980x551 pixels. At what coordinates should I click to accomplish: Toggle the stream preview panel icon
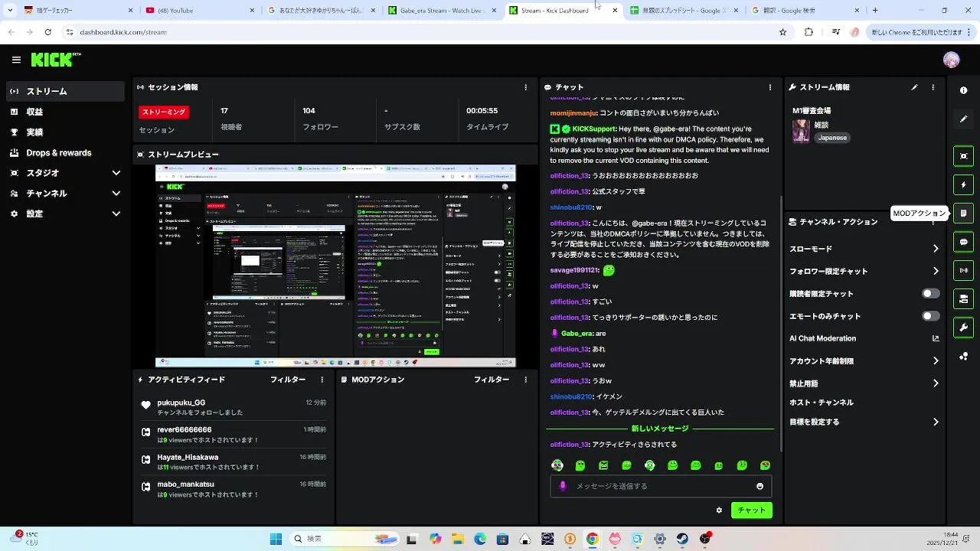(963, 156)
